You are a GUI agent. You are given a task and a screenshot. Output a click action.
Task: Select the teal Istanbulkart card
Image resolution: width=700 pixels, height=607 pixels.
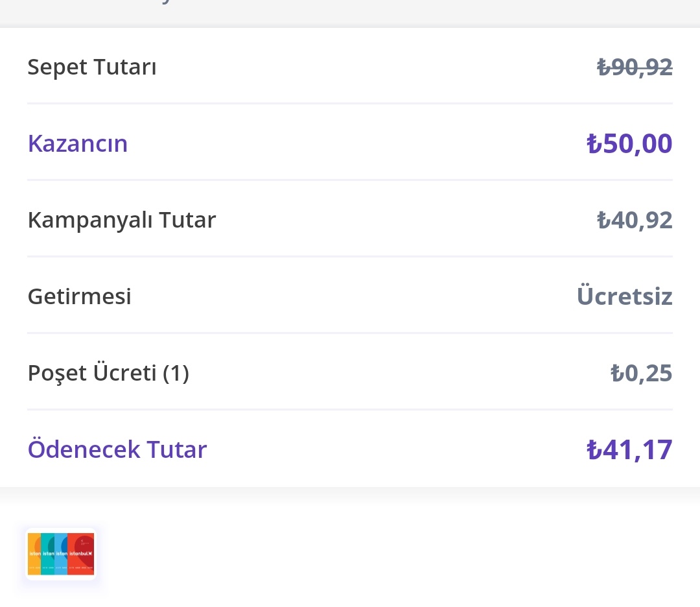pyautogui.click(x=47, y=554)
